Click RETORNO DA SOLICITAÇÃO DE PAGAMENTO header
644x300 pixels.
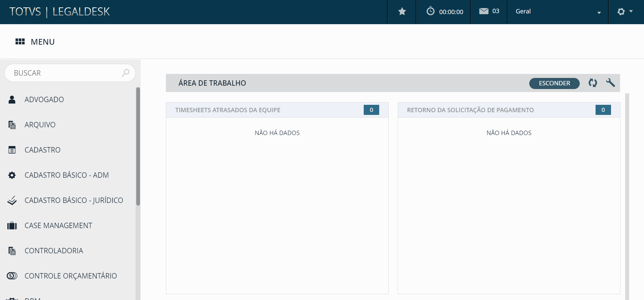pos(470,110)
